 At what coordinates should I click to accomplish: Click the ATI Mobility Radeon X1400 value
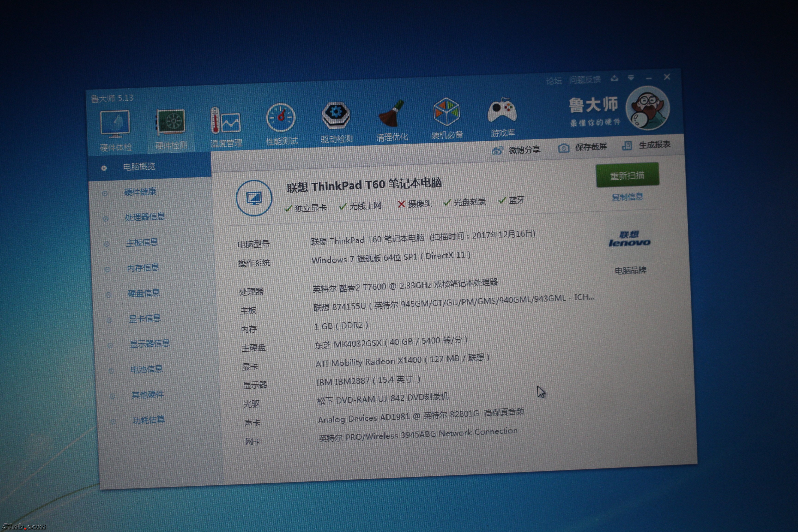pos(403,361)
